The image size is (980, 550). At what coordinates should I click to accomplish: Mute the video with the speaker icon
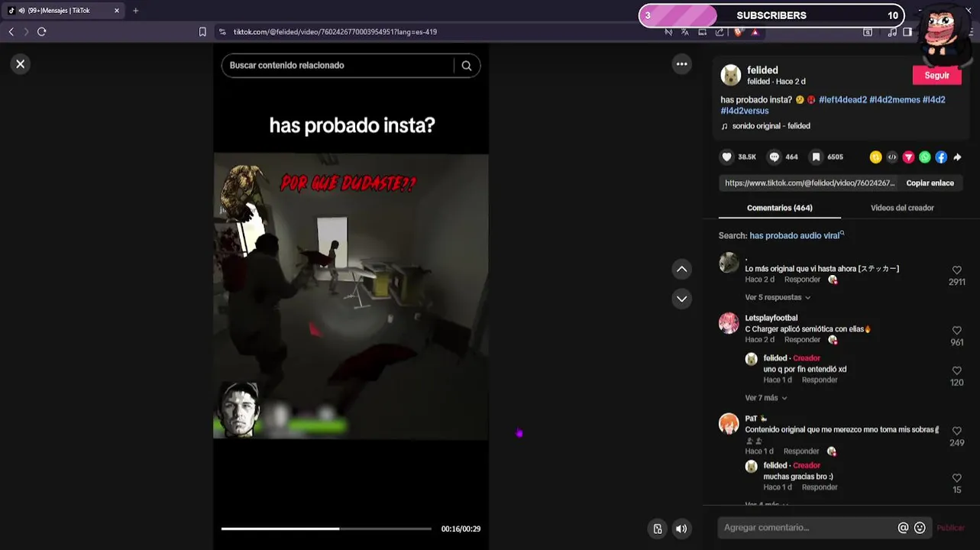click(681, 529)
